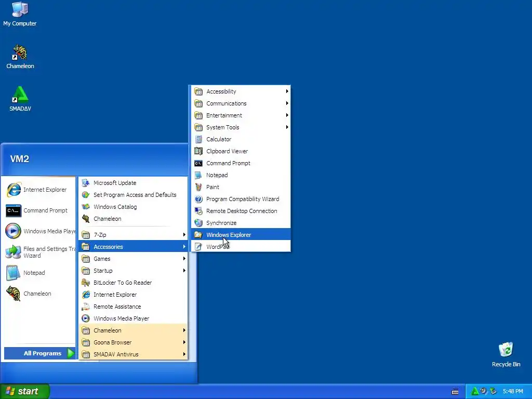The width and height of the screenshot is (532, 399).
Task: Click SMADAV tray icon in taskbar
Action: click(x=475, y=392)
